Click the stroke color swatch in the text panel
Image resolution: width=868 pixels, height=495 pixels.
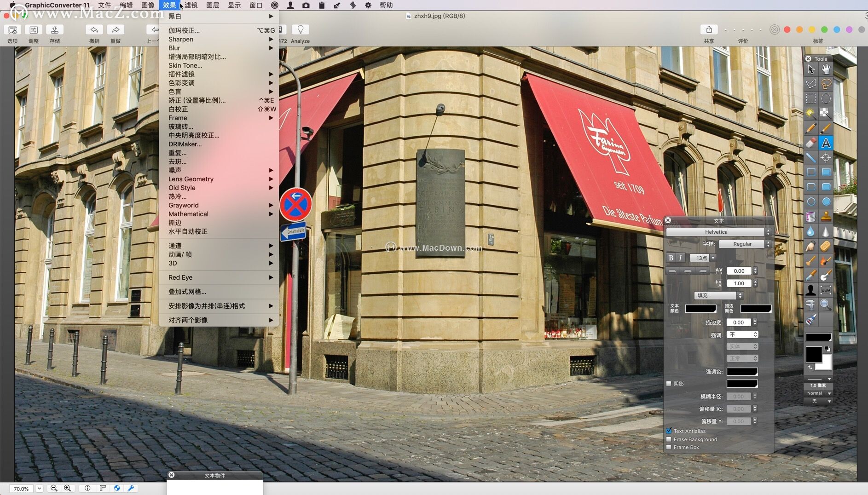pyautogui.click(x=756, y=309)
